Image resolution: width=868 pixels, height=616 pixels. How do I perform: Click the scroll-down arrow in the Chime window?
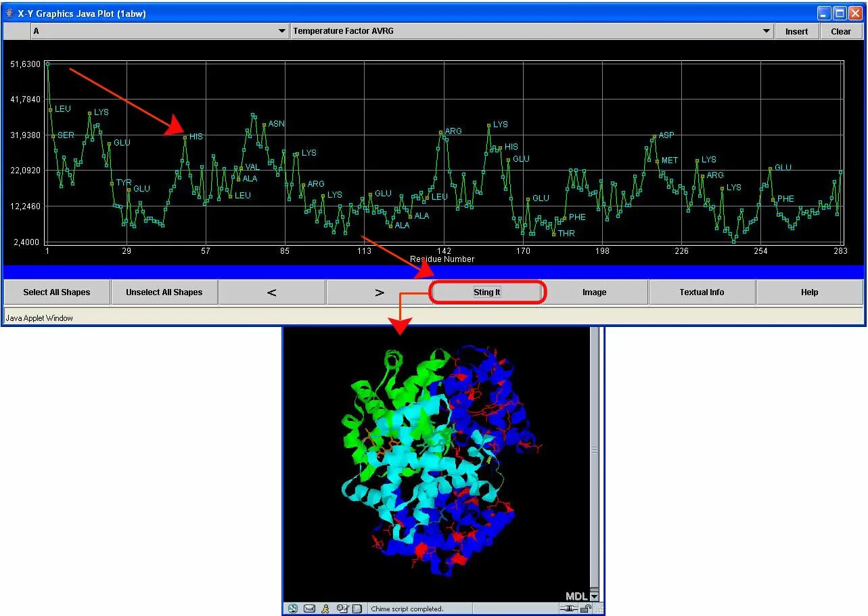coord(595,596)
